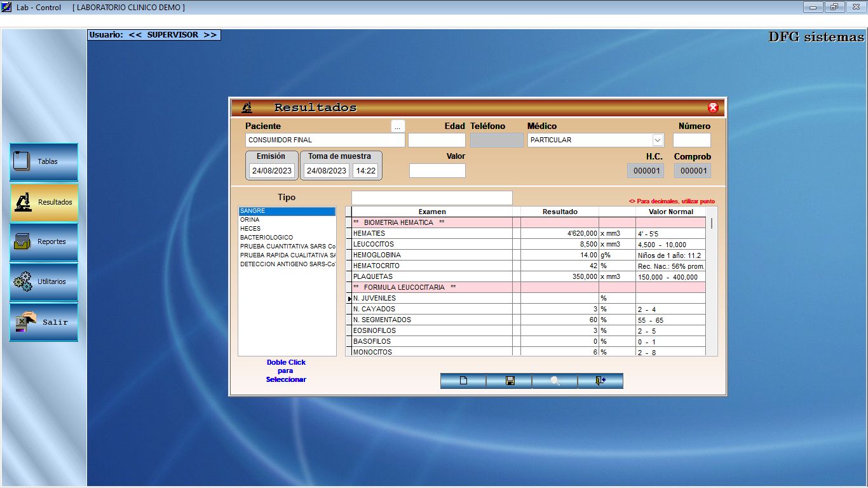Click the Resultado column header
Viewport: 868px width, 488px height.
click(x=560, y=212)
